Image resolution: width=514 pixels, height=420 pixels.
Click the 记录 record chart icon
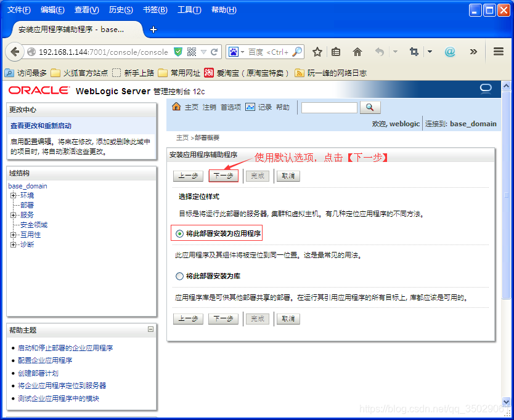coord(250,107)
